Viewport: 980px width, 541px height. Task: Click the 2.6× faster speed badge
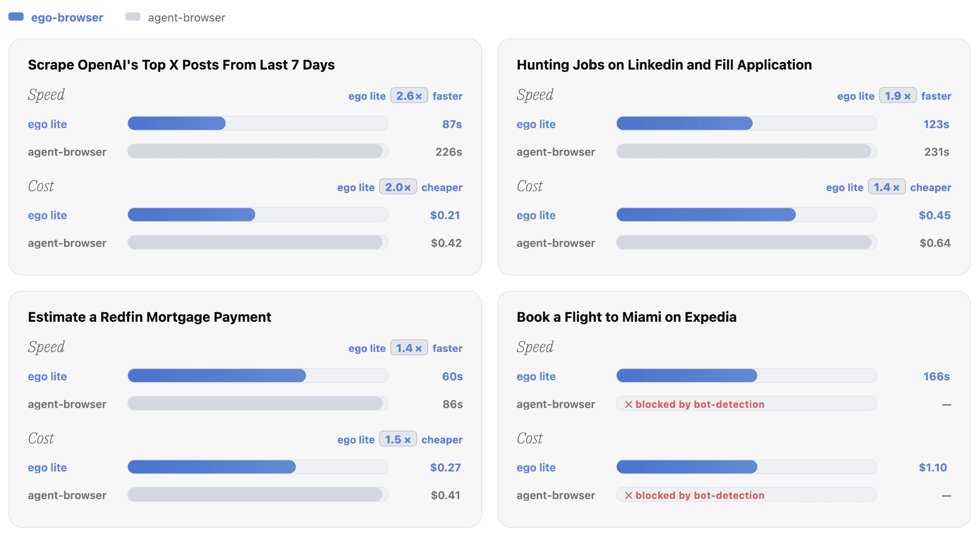click(x=409, y=96)
